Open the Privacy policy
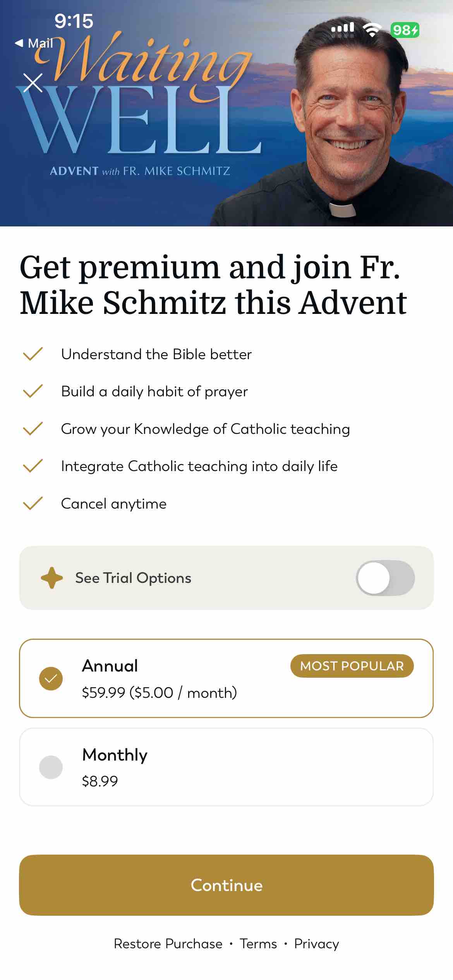Image resolution: width=453 pixels, height=980 pixels. 316,944
